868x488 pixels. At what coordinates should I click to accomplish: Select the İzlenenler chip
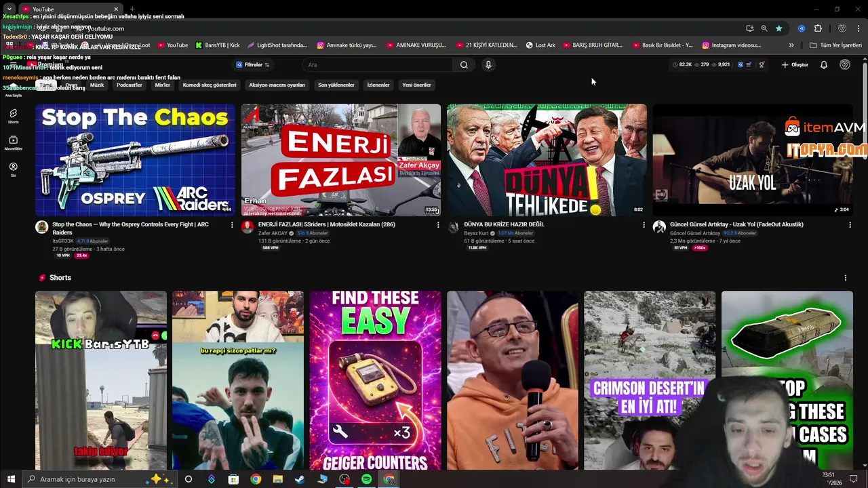[x=378, y=85]
